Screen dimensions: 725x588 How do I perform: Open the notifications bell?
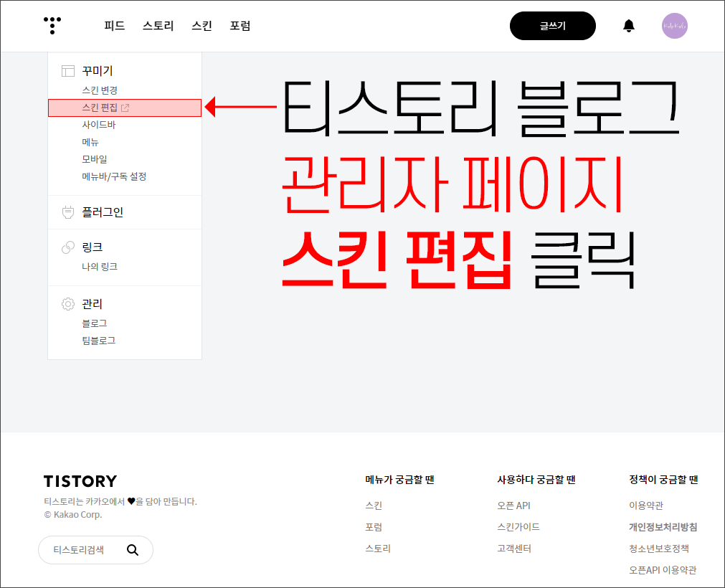tap(629, 26)
